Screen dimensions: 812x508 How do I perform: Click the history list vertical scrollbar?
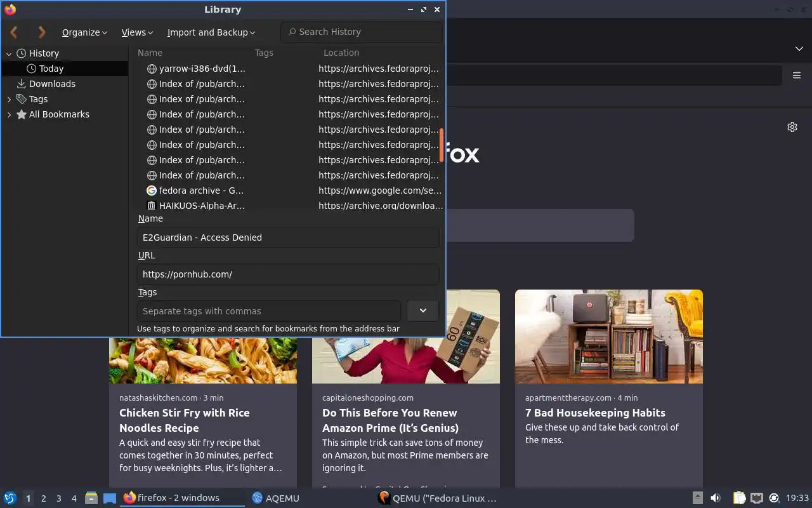pyautogui.click(x=442, y=145)
